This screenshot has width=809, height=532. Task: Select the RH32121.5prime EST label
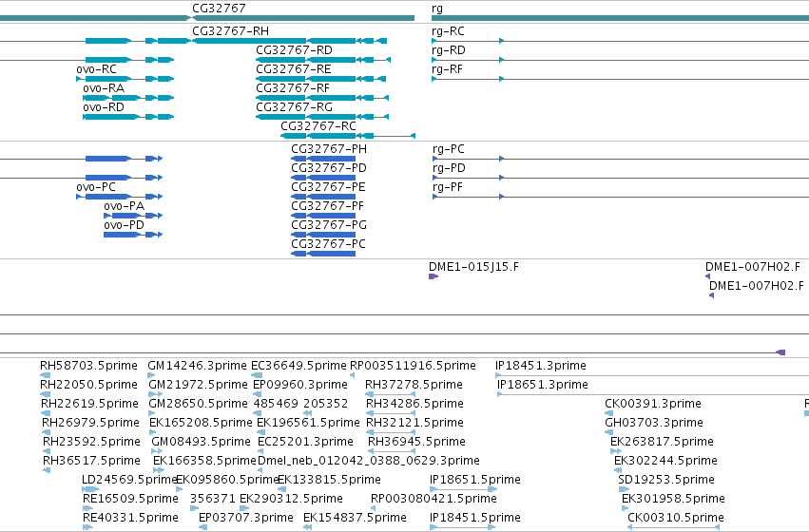[x=414, y=423]
